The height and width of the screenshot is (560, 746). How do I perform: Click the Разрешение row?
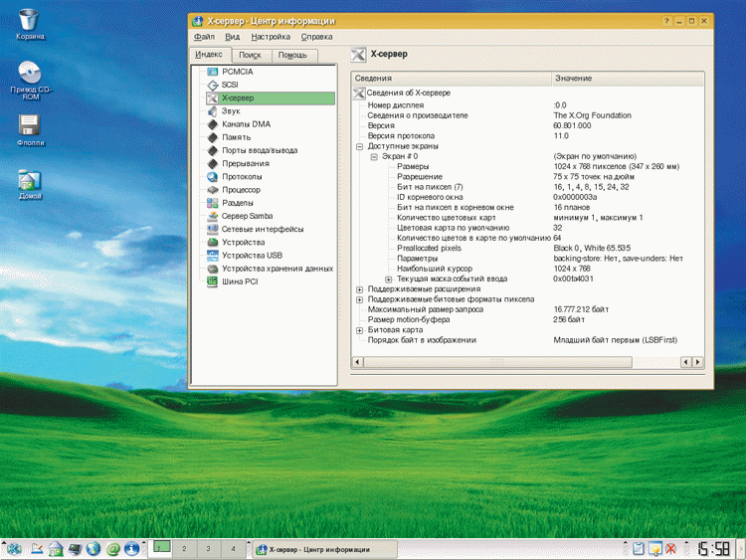[528, 177]
